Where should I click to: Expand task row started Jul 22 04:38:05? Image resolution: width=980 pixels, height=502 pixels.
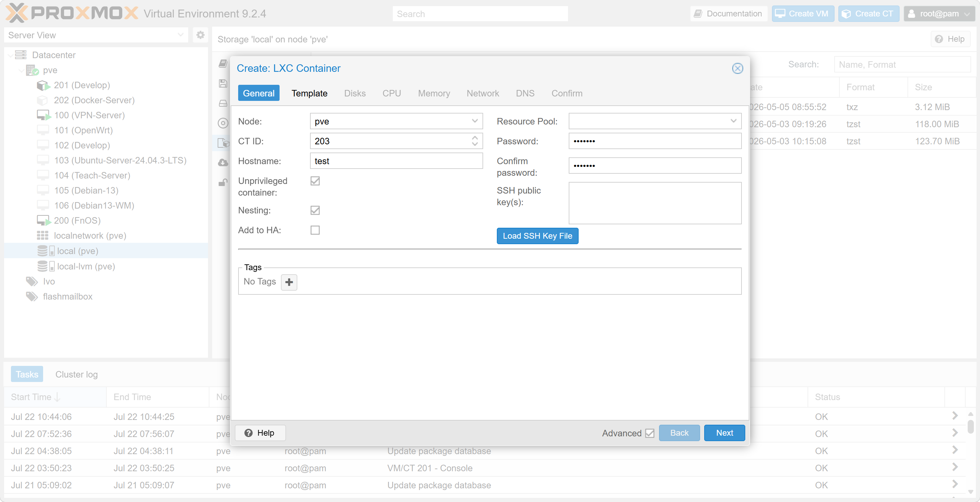point(955,450)
